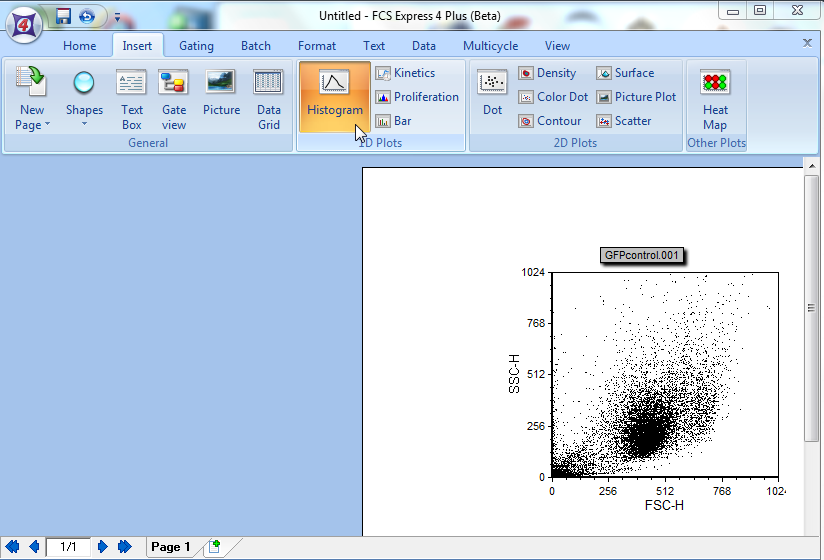The width and height of the screenshot is (824, 560).
Task: Click the Shapes circle icon
Action: pyautogui.click(x=84, y=82)
